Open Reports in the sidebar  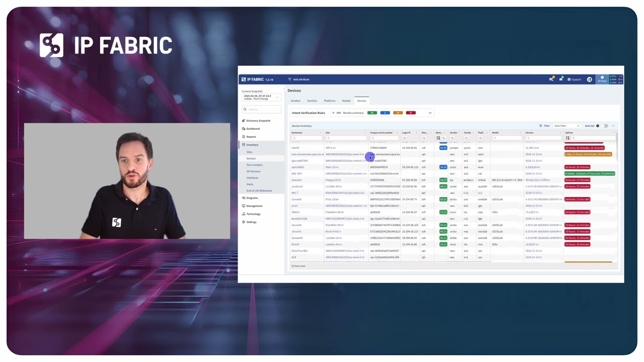pyautogui.click(x=251, y=137)
